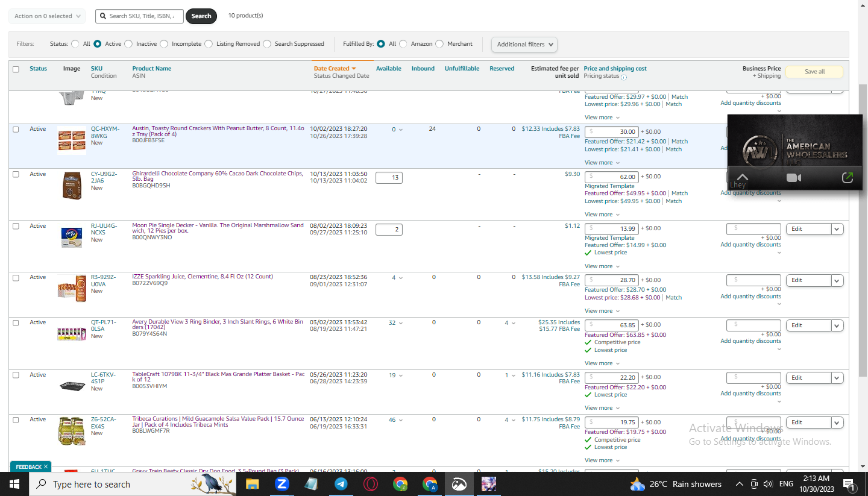
Task: Open the Action on 0 selected dropdown
Action: click(x=47, y=16)
